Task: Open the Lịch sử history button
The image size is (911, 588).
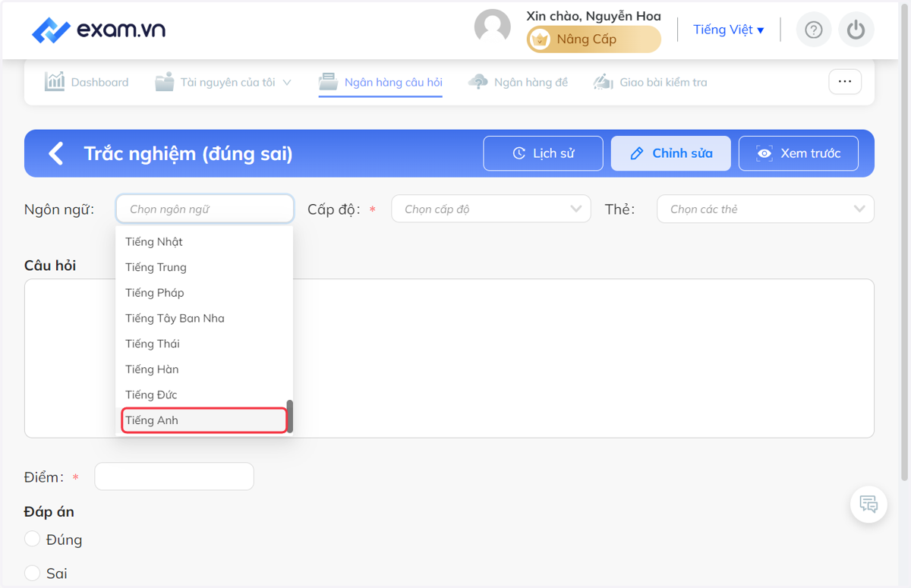Action: coord(543,153)
